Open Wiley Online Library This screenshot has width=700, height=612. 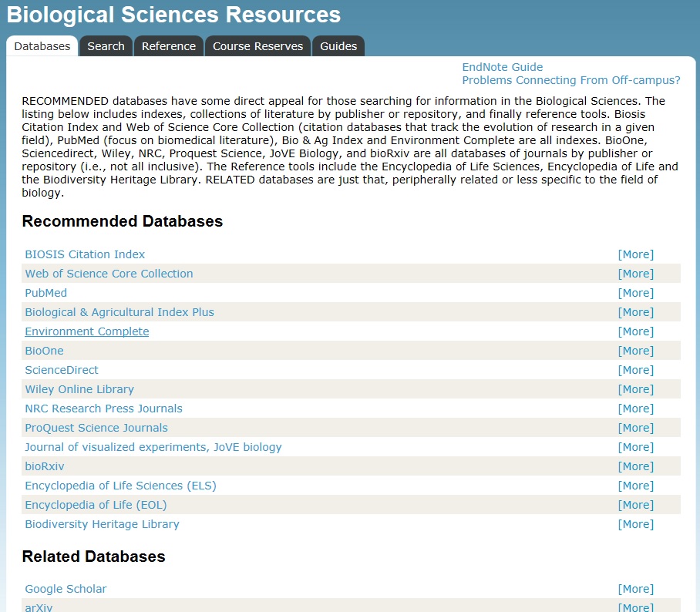tap(79, 389)
